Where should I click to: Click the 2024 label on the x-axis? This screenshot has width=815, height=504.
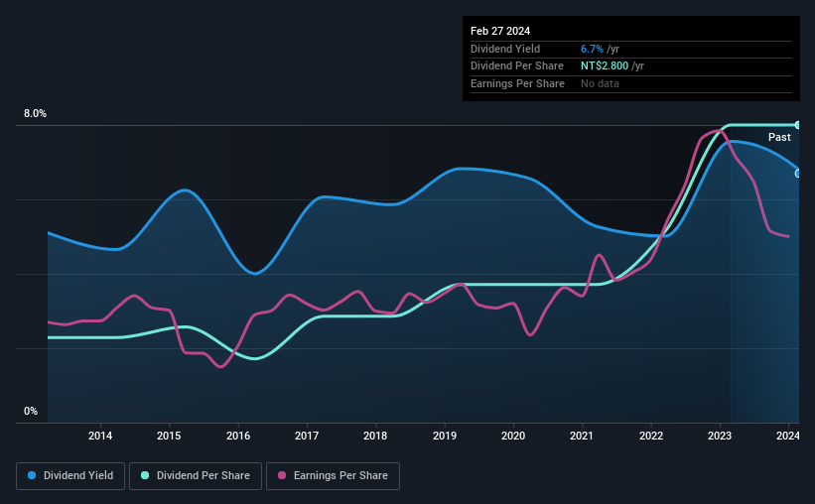tap(788, 436)
